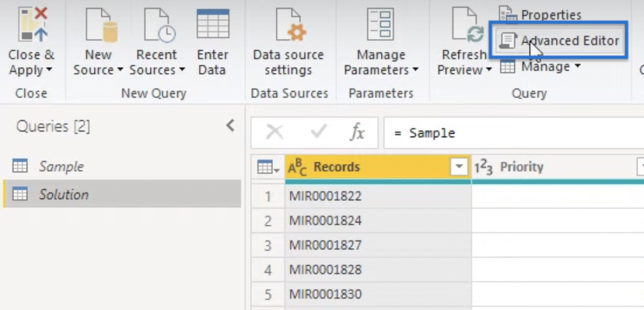
Task: Select row number 3
Action: coord(268,245)
